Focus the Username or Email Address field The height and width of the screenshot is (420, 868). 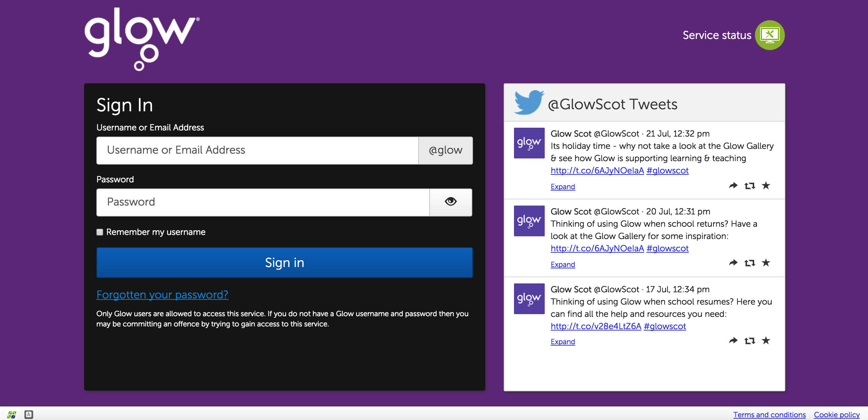point(258,151)
